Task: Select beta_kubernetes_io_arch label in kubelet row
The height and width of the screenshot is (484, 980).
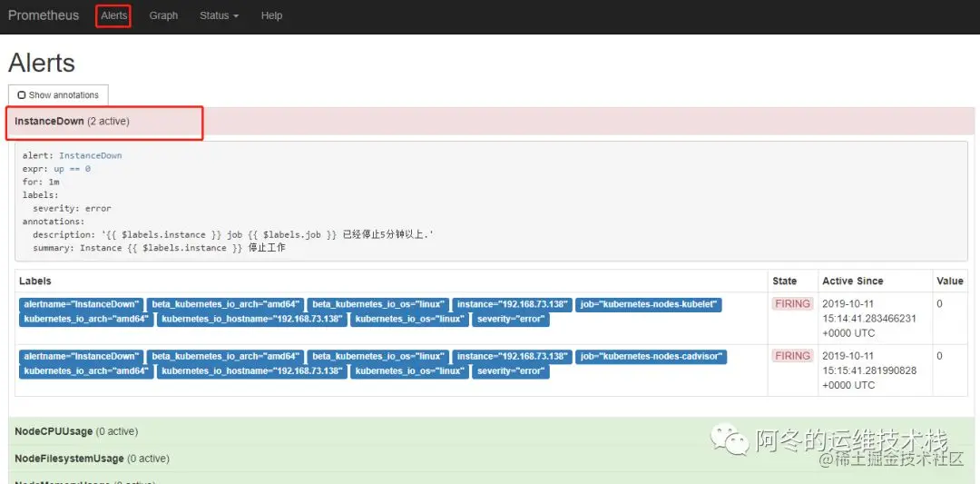Action: pos(226,304)
